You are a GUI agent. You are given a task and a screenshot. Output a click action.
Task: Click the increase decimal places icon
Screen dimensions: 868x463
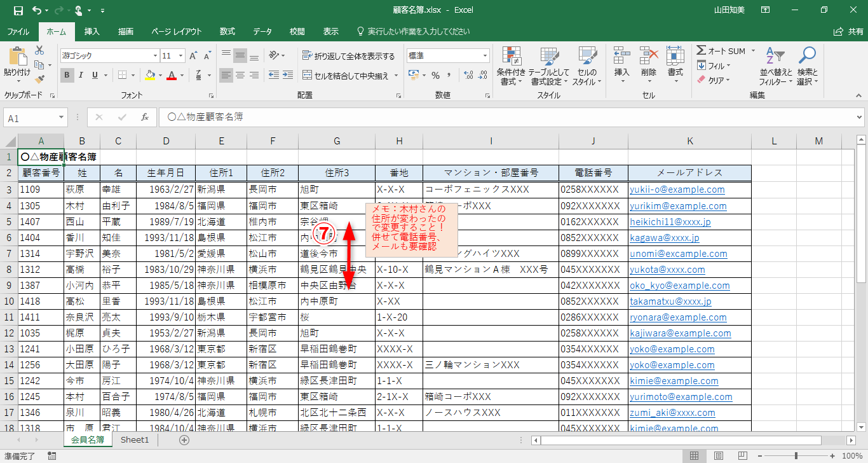pos(469,75)
